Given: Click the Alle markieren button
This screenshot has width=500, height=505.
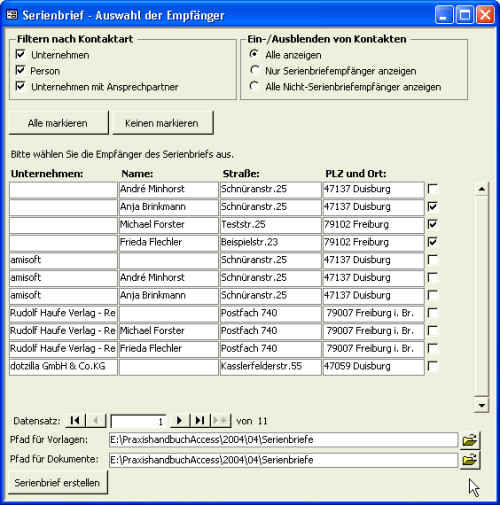Looking at the screenshot, I should point(59,123).
